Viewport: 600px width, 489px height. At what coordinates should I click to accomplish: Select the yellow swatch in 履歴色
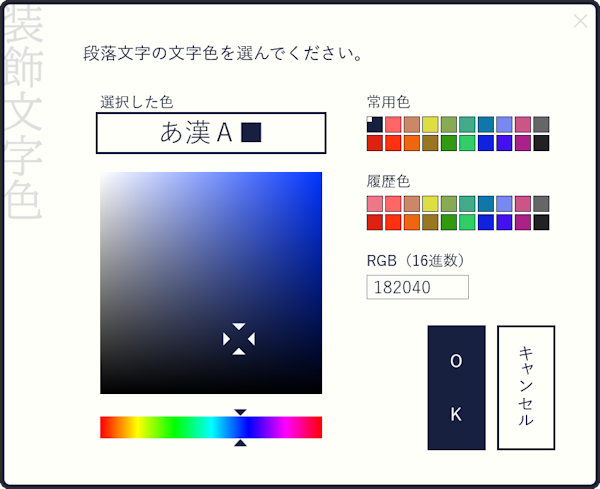point(430,204)
